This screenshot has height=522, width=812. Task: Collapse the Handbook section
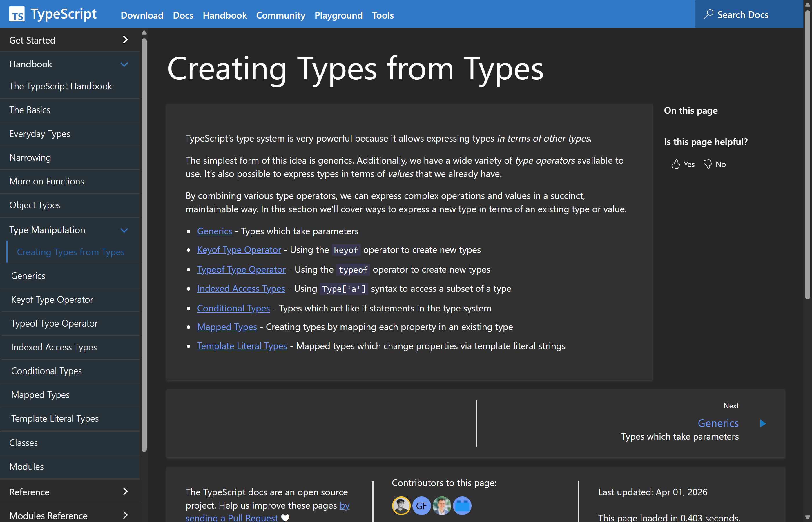point(124,64)
